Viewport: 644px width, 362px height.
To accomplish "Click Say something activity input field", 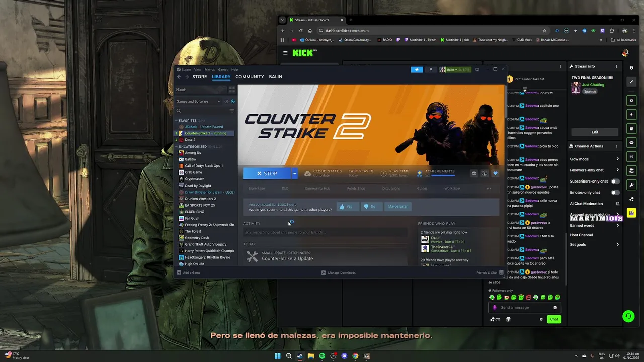I will (x=326, y=232).
